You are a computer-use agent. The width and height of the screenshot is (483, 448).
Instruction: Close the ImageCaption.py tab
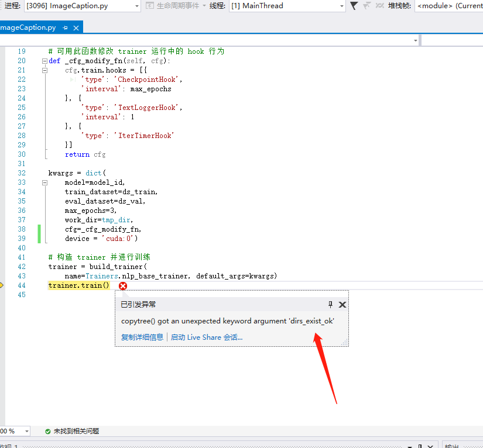76,28
